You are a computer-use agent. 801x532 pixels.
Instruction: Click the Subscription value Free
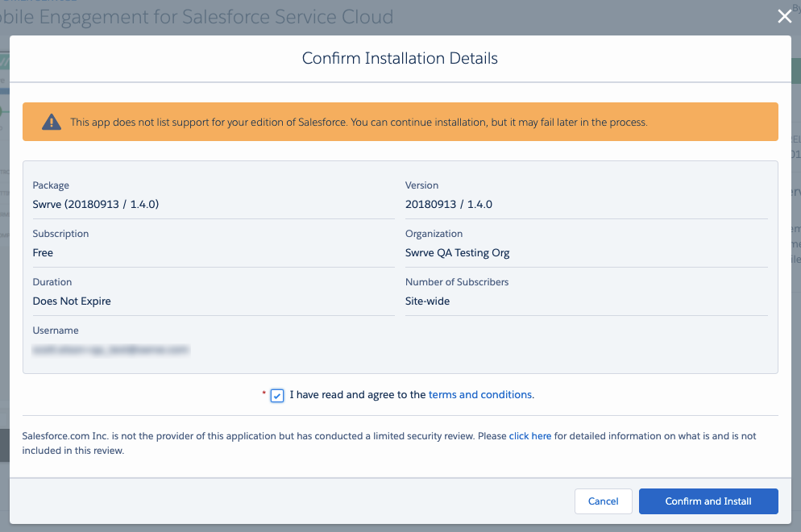(x=43, y=253)
